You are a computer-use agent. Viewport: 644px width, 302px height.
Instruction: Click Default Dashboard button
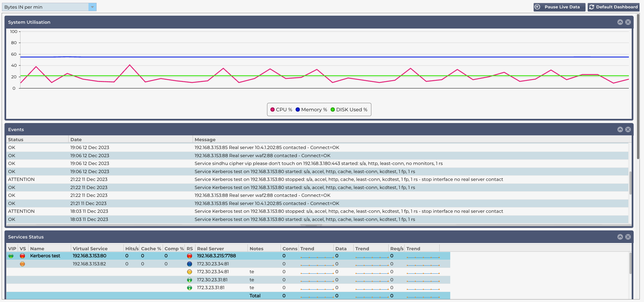pos(613,7)
